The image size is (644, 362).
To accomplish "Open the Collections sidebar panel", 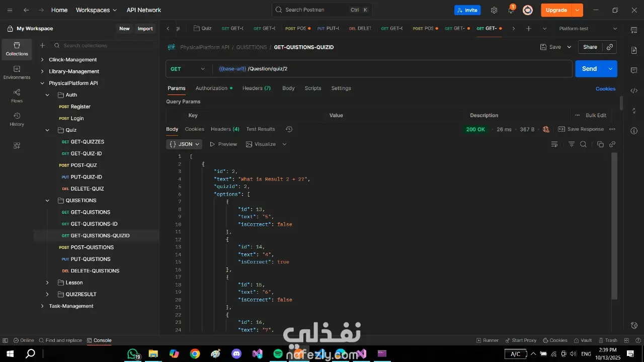I will [17, 49].
